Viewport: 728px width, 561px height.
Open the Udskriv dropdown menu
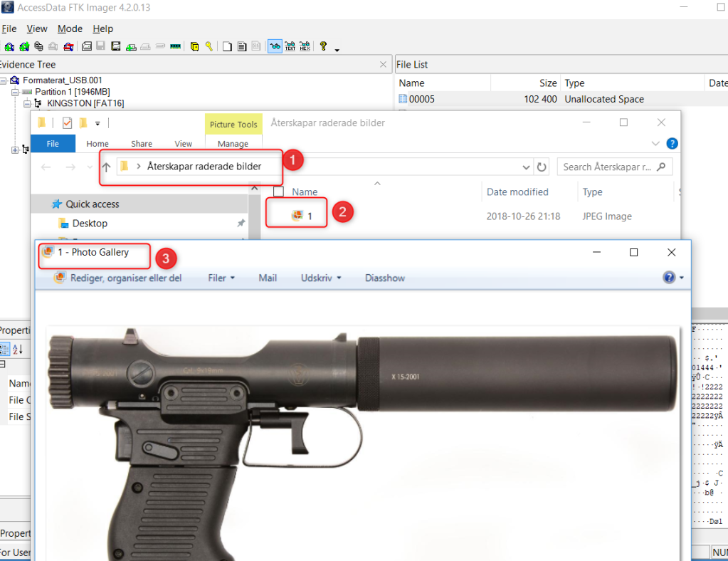point(320,278)
